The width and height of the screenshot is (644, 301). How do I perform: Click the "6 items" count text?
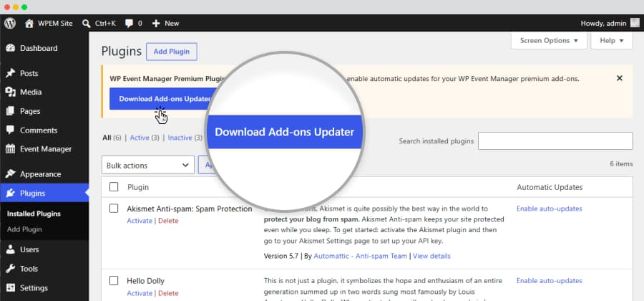click(621, 163)
